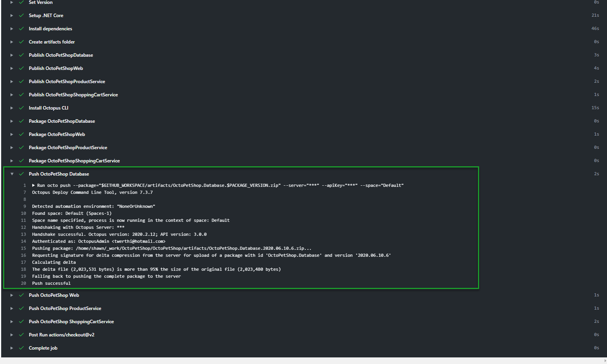Click the checkmark icon next to Complete job

pyautogui.click(x=21, y=348)
